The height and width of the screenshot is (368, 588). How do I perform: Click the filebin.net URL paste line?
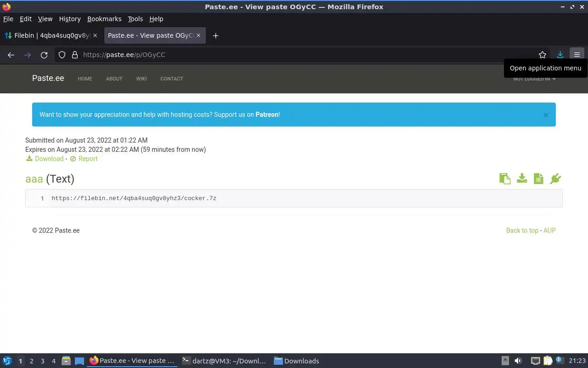pos(134,198)
